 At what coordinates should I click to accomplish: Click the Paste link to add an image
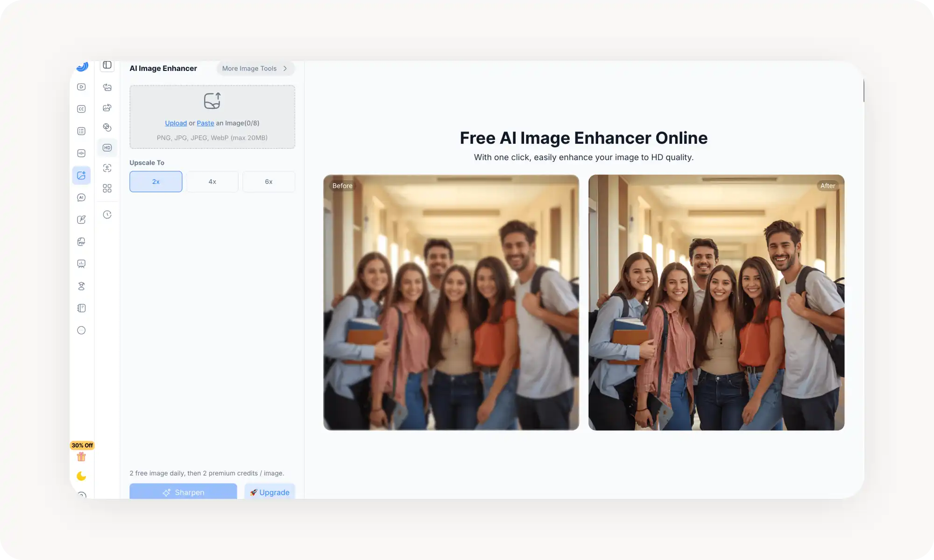pyautogui.click(x=205, y=123)
